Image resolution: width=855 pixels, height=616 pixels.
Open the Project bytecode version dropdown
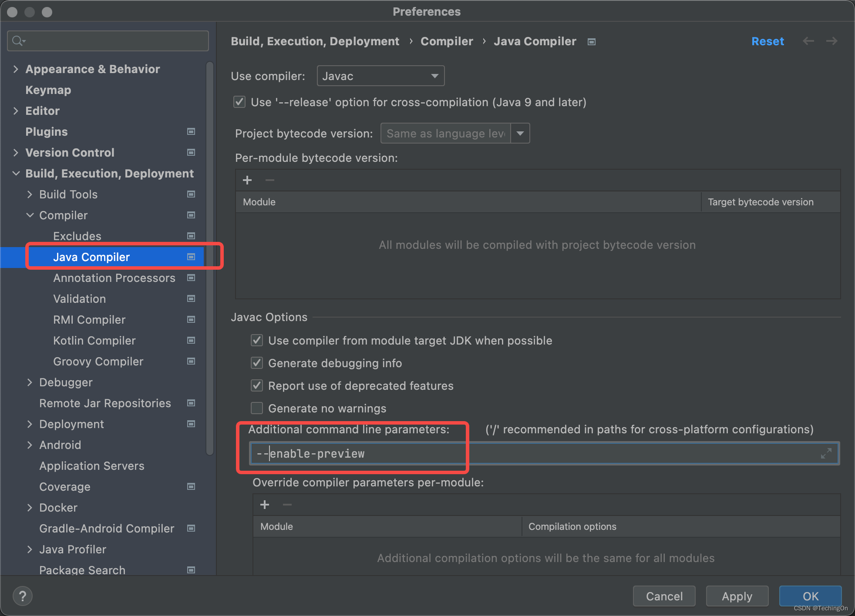click(519, 133)
